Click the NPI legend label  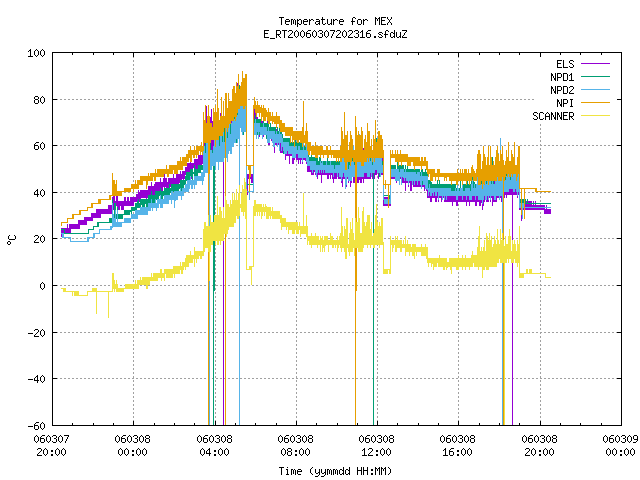[x=565, y=103]
